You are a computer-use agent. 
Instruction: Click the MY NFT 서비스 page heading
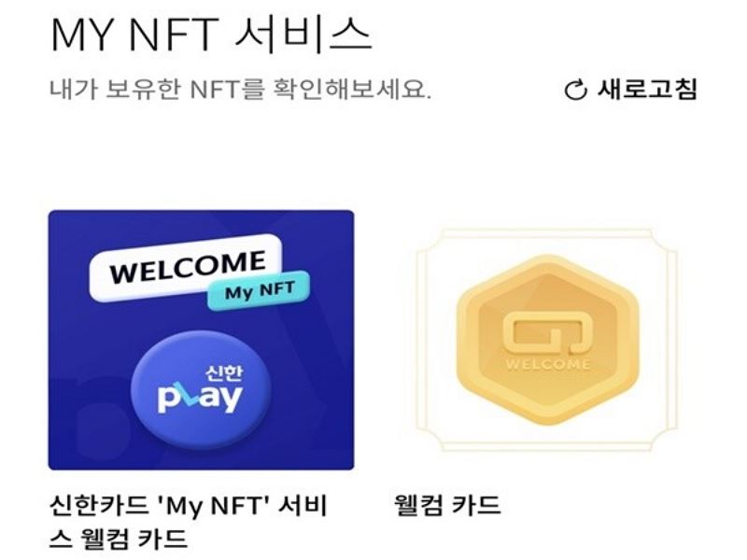[x=211, y=35]
